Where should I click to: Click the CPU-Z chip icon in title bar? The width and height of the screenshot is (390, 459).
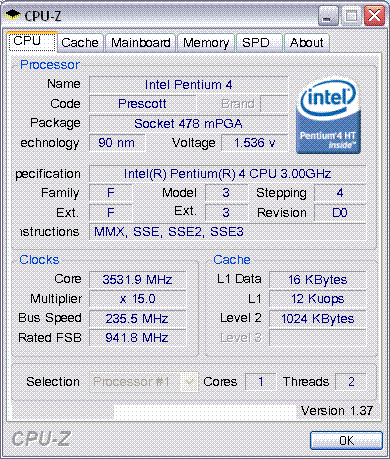coord(13,14)
